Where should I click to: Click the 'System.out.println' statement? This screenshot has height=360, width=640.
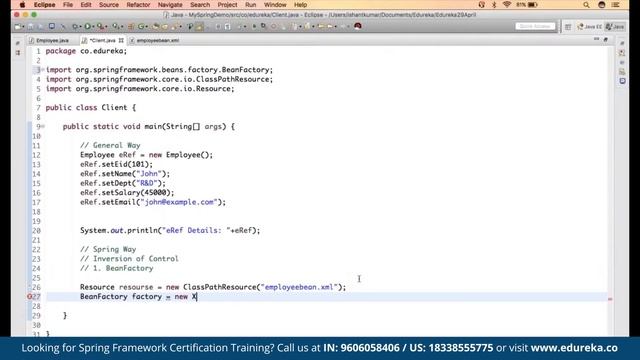point(170,231)
